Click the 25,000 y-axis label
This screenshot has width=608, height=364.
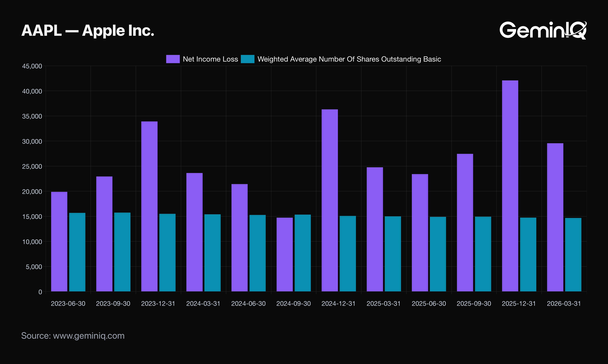click(32, 167)
